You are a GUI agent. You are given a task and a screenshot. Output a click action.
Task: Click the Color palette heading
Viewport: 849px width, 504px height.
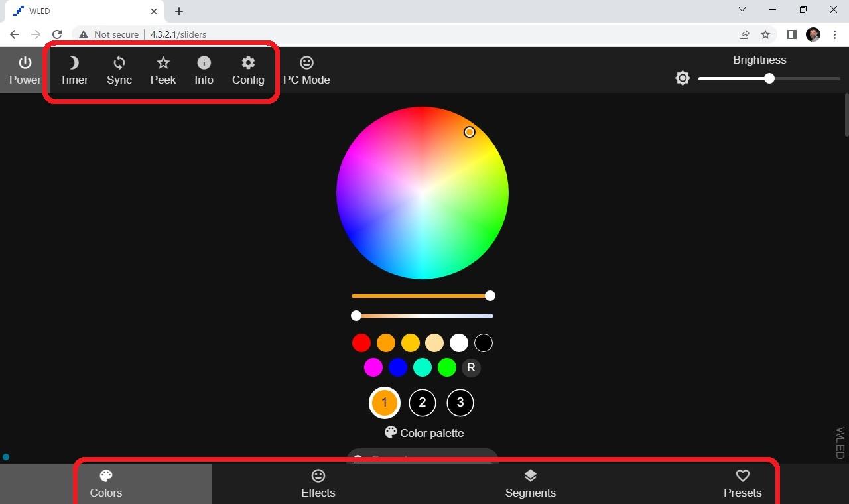point(424,433)
